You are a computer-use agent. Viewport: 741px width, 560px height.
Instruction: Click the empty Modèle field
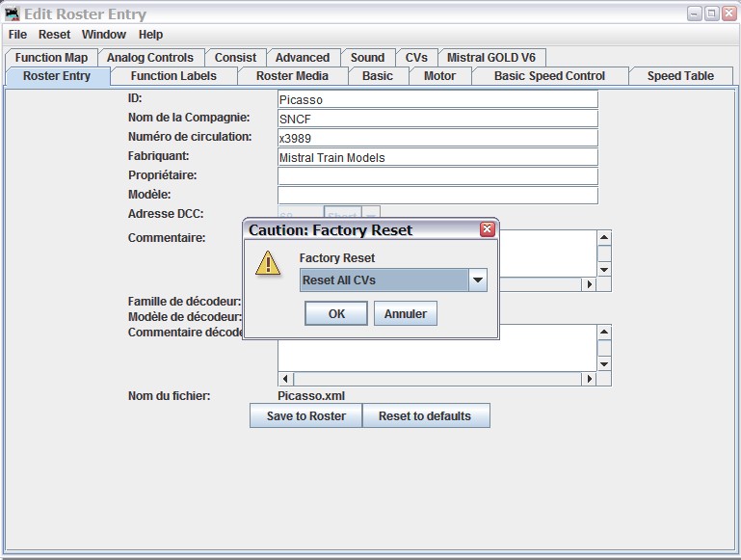[x=437, y=196]
